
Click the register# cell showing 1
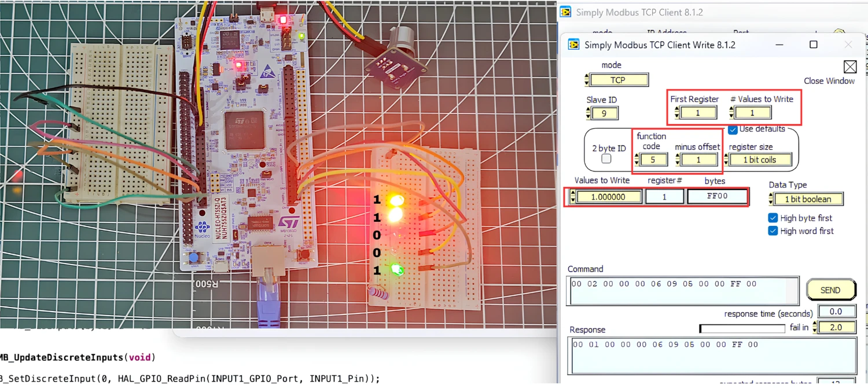click(x=664, y=197)
